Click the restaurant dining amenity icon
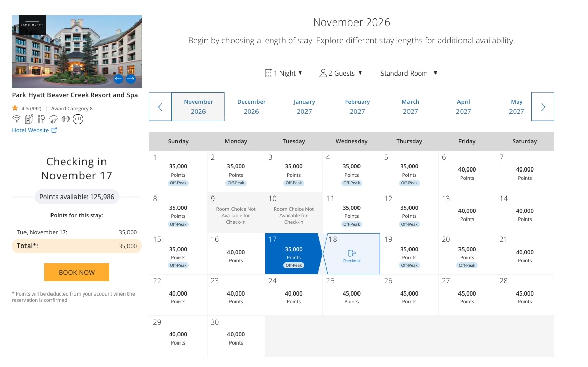 [41, 119]
